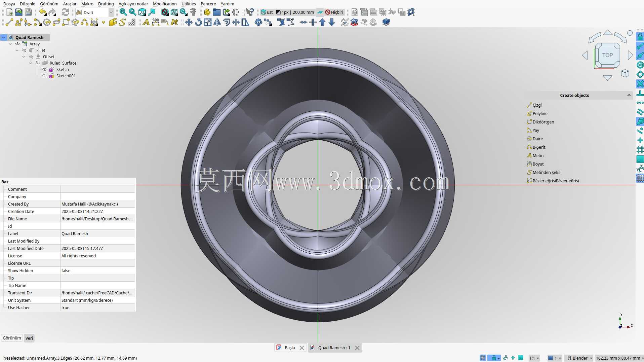Image resolution: width=644 pixels, height=362 pixels.
Task: Close the Quad Ramesh : 1 tab
Action: point(357,348)
